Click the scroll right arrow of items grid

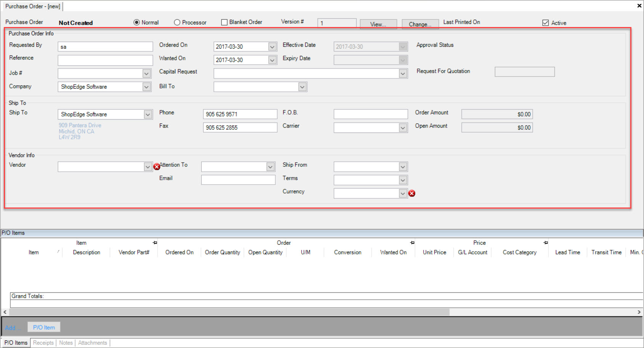(639, 312)
